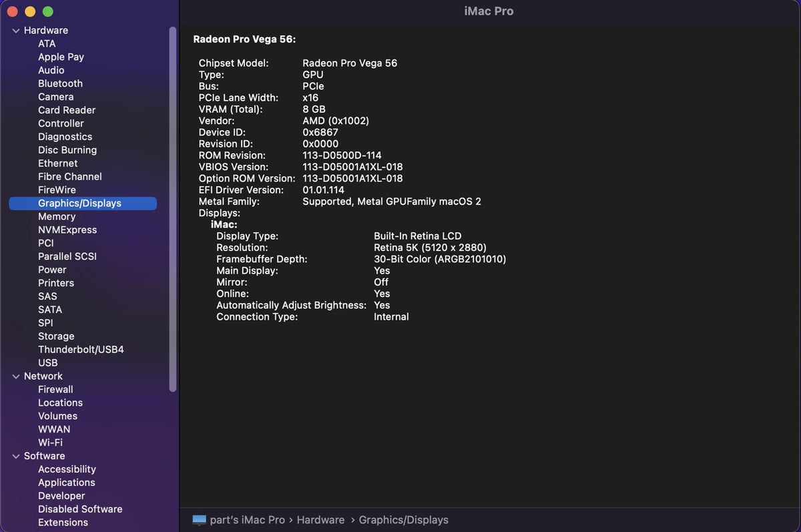Open the Applications software list
The width and height of the screenshot is (801, 532).
(67, 483)
